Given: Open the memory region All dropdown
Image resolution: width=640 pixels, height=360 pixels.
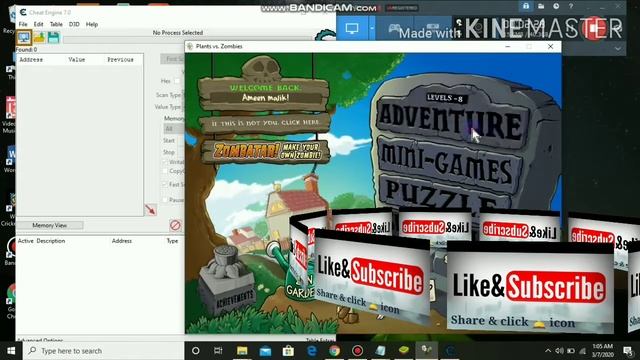Looking at the screenshot, I should 174,129.
